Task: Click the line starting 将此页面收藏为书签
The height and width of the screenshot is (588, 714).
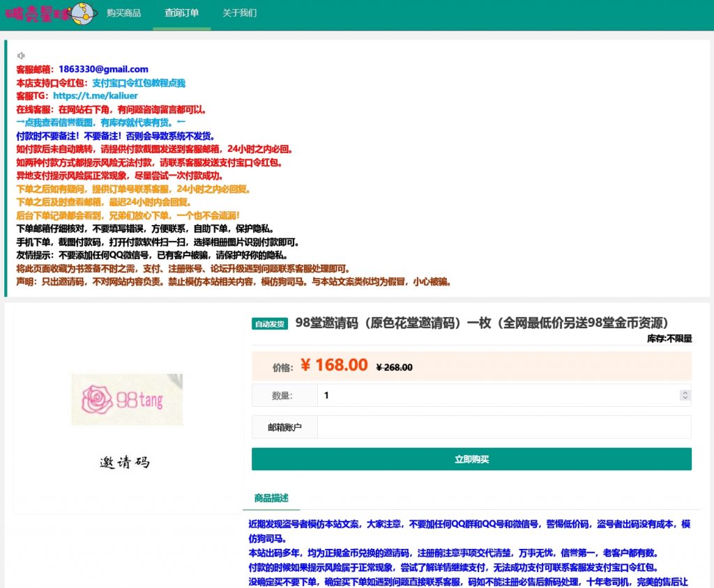Action: [183, 268]
